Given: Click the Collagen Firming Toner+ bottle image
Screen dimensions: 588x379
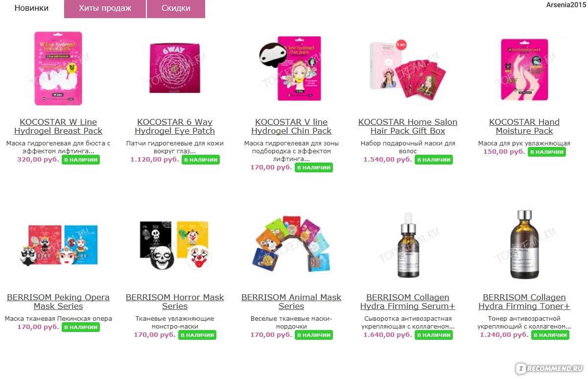Looking at the screenshot, I should click(x=524, y=244).
